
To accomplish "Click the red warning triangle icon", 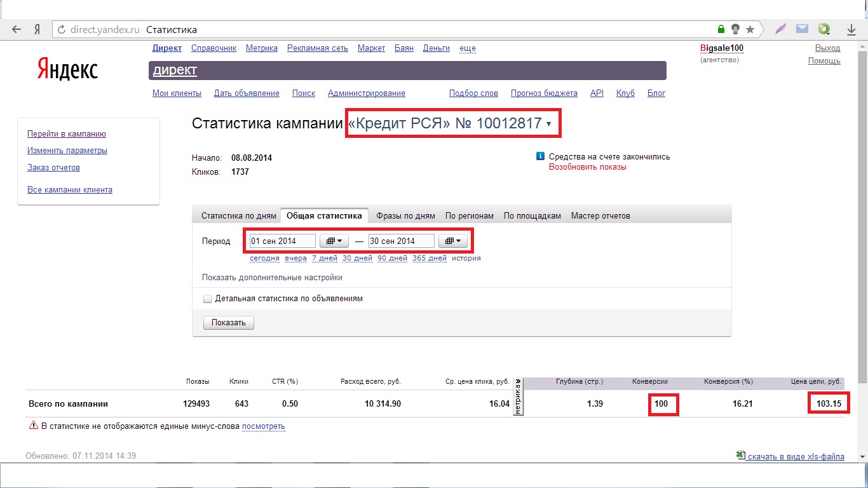I will click(34, 426).
